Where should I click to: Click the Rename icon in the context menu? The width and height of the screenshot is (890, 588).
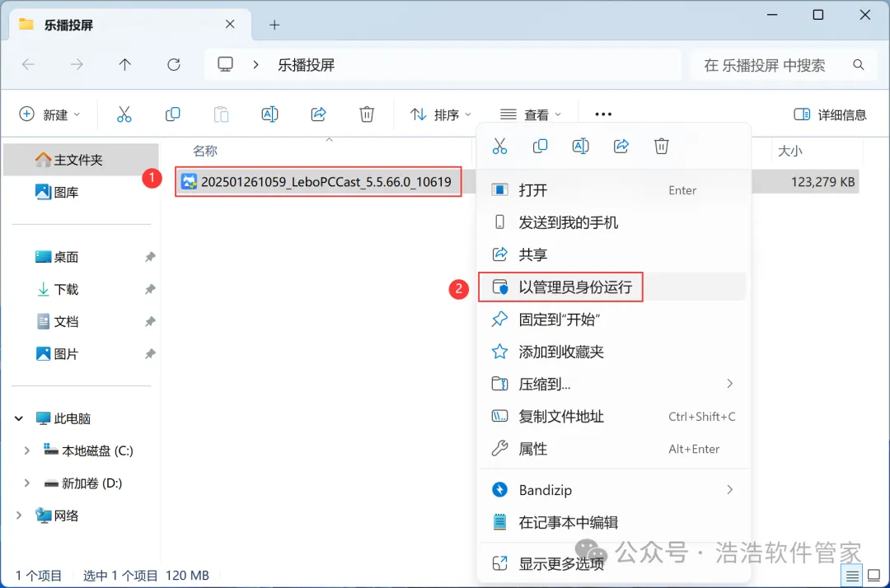click(x=580, y=147)
